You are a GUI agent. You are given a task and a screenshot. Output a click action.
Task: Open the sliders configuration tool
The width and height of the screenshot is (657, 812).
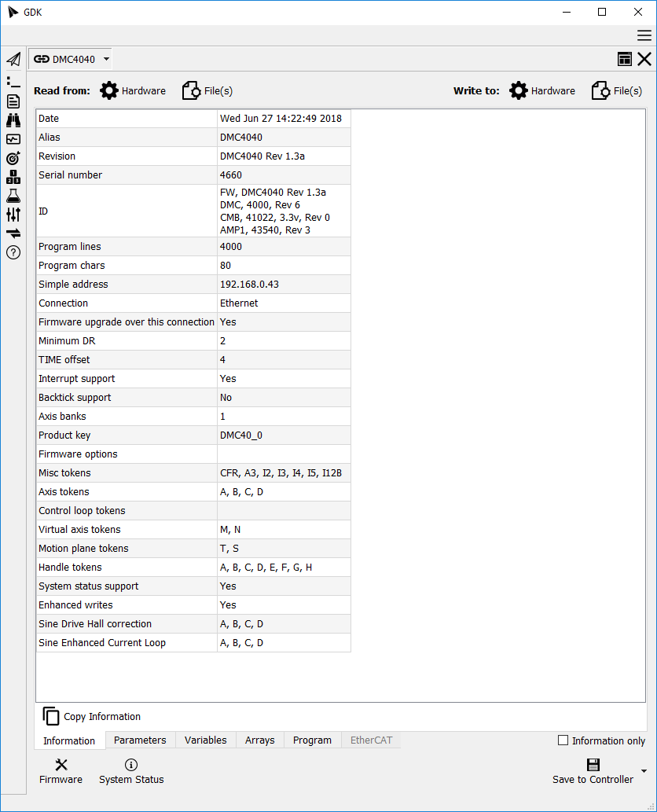[x=13, y=215]
